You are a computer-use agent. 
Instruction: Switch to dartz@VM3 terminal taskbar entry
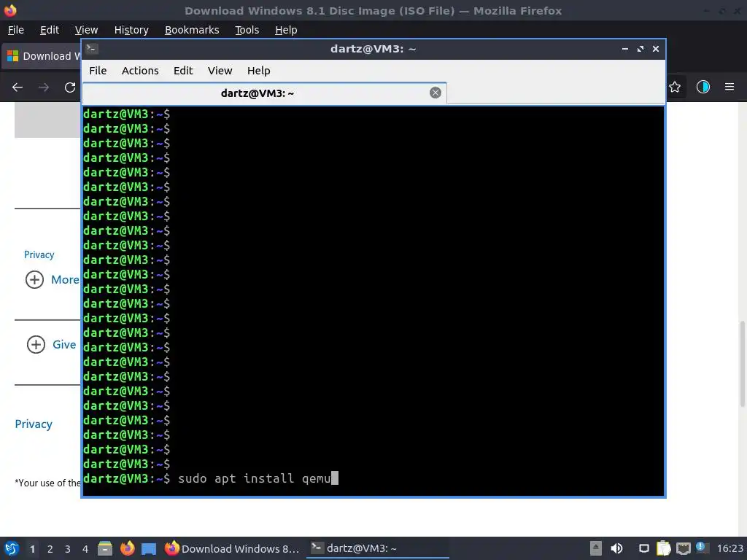tap(378, 548)
